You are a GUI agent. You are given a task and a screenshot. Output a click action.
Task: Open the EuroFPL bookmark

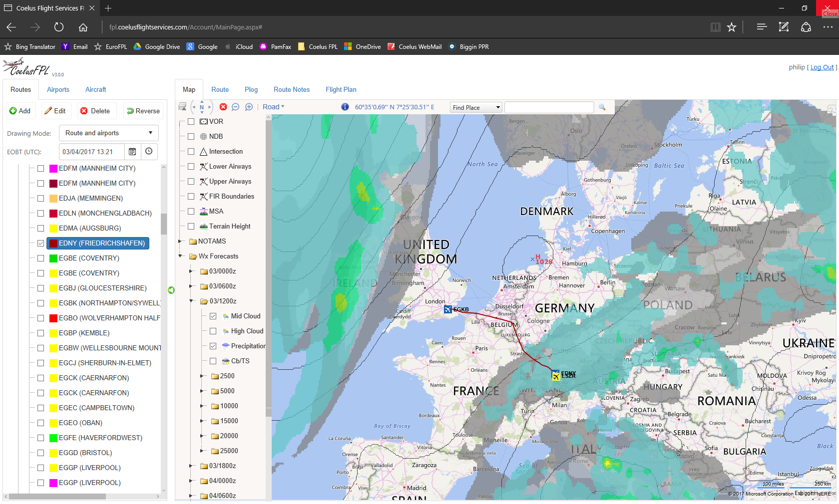(x=111, y=46)
